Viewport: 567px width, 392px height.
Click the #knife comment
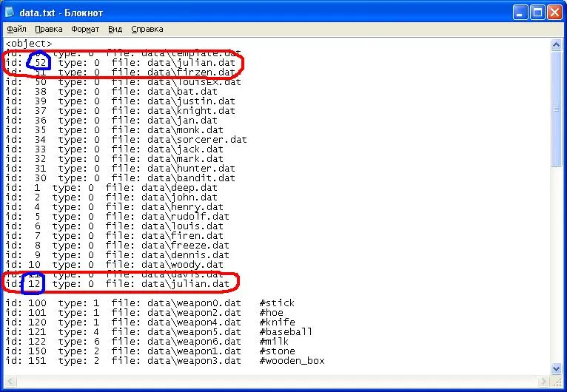(x=278, y=322)
